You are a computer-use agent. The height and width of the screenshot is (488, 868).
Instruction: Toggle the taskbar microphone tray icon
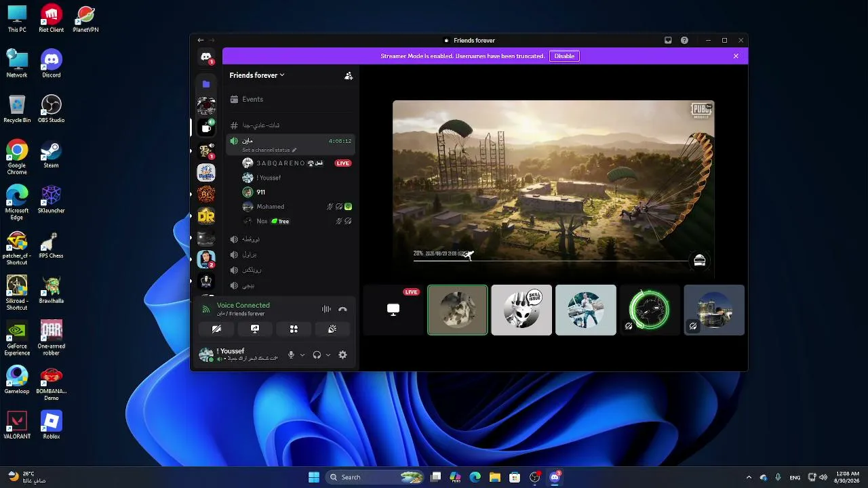778,477
